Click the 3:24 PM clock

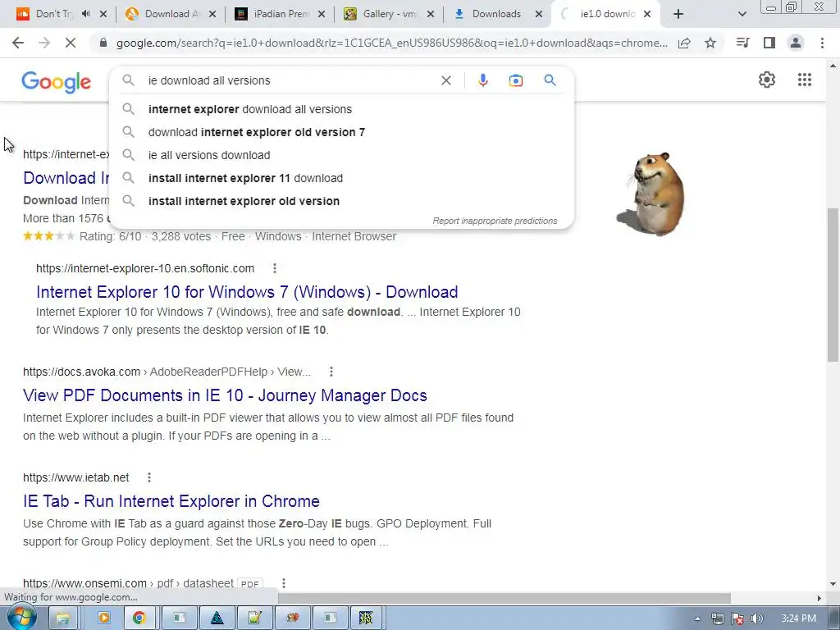798,619
